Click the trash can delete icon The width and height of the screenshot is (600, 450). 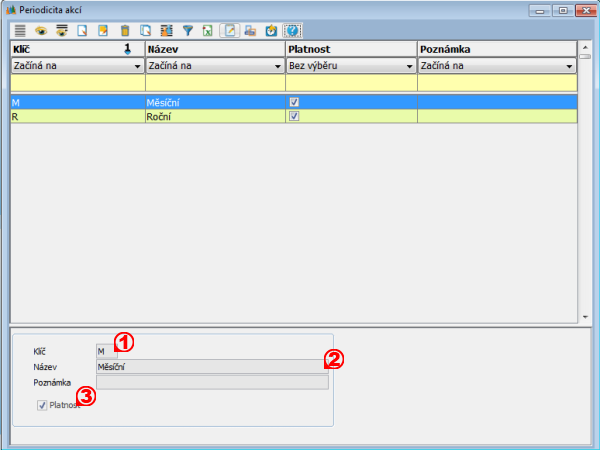point(125,31)
